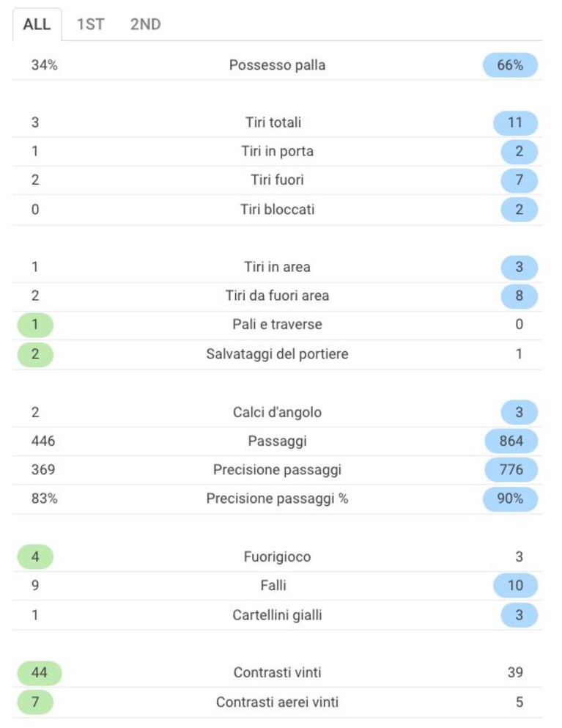Select the Possesso palla row label
This screenshot has width=562, height=728.
(277, 65)
